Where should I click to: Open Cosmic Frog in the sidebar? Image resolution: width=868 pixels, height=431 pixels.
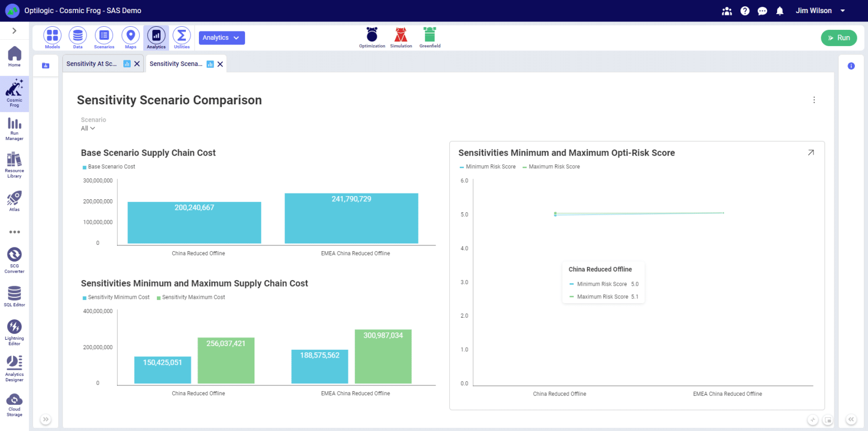(x=14, y=93)
